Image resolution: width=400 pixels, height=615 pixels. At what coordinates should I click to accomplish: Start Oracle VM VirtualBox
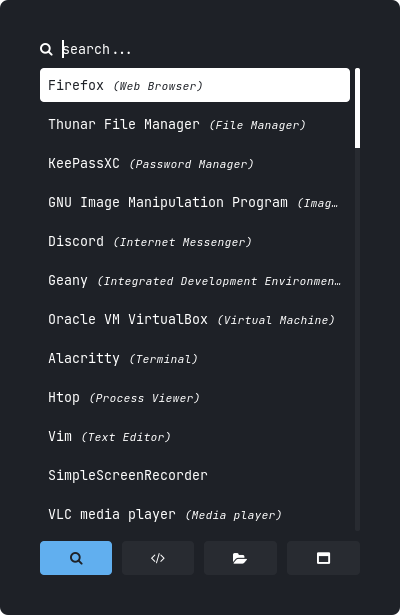click(195, 319)
